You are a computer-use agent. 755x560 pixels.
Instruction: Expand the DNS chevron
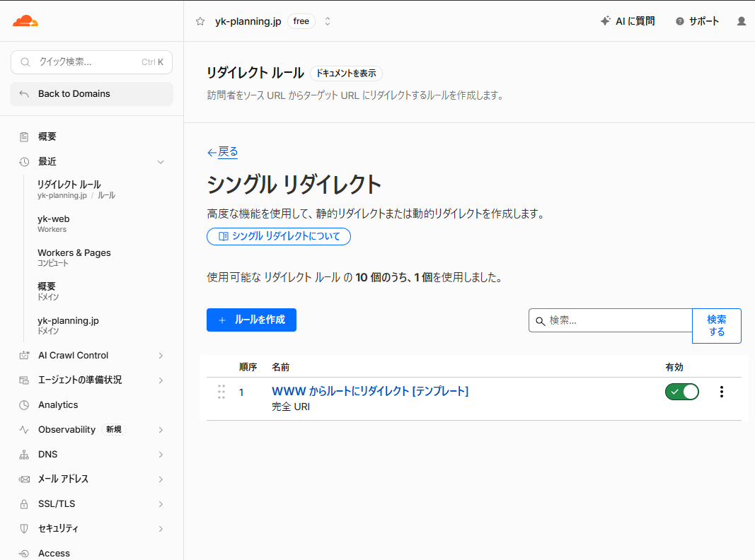click(x=161, y=455)
